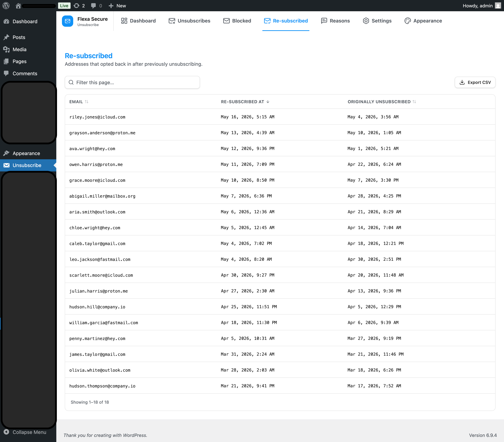Viewport: 504px width, 442px height.
Task: Click the plus New icon
Action: coord(111,6)
